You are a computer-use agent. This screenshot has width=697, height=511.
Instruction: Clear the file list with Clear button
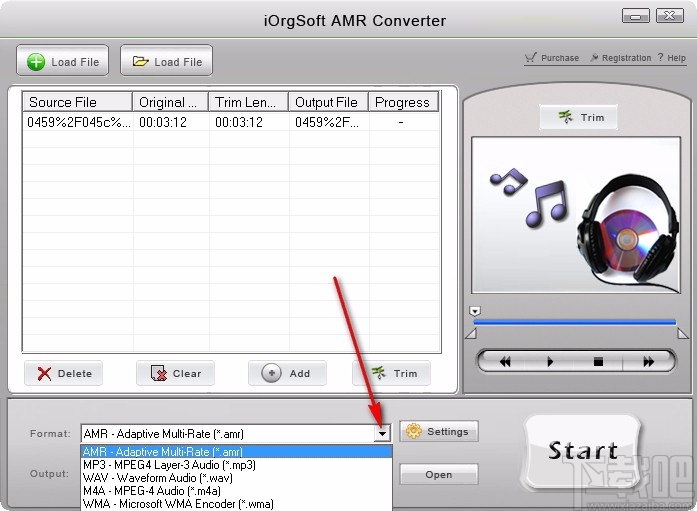[x=176, y=373]
